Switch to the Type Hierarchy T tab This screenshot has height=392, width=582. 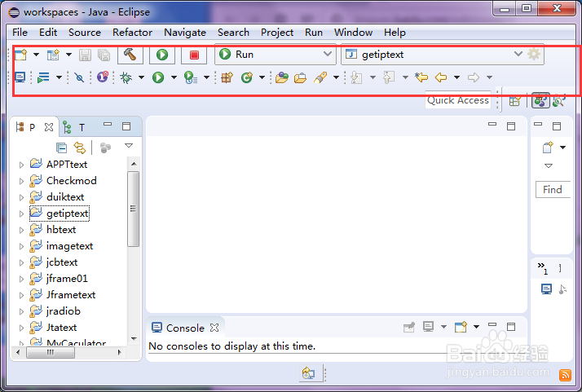[x=74, y=127]
